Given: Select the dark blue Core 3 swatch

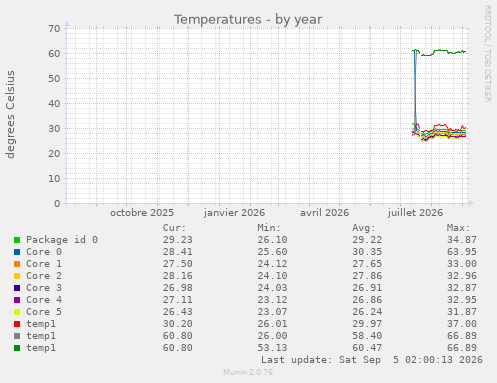Looking at the screenshot, I should click(17, 288).
